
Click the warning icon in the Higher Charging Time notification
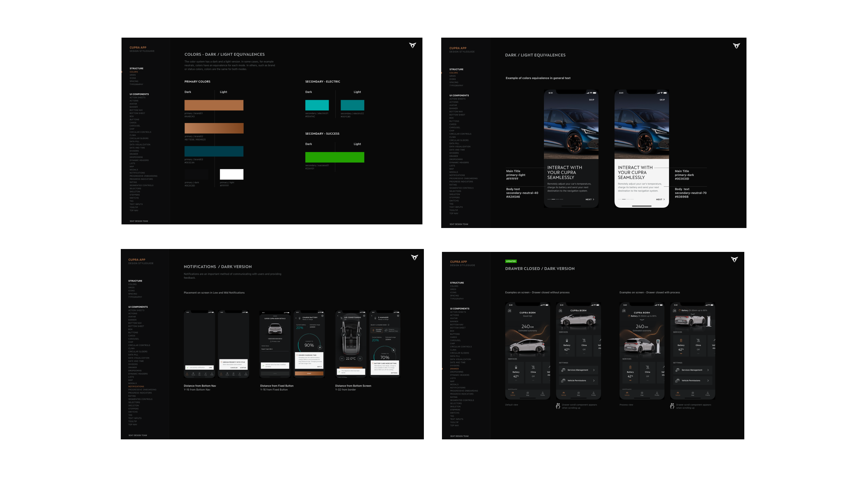point(297,355)
